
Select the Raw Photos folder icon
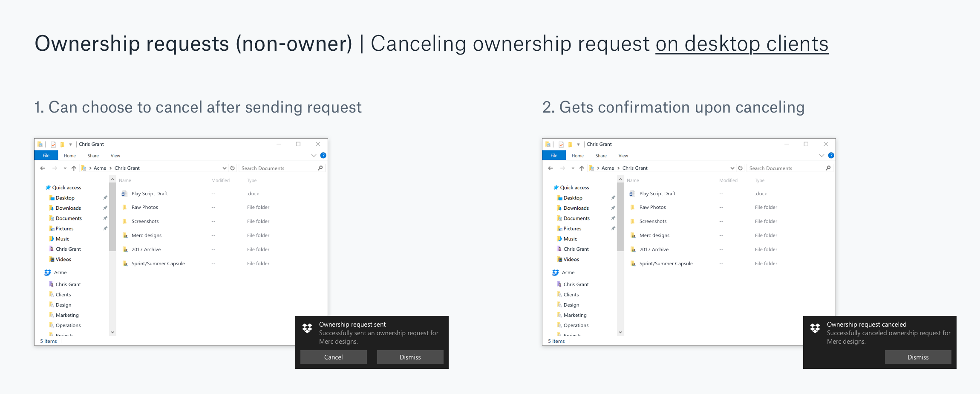pos(124,207)
